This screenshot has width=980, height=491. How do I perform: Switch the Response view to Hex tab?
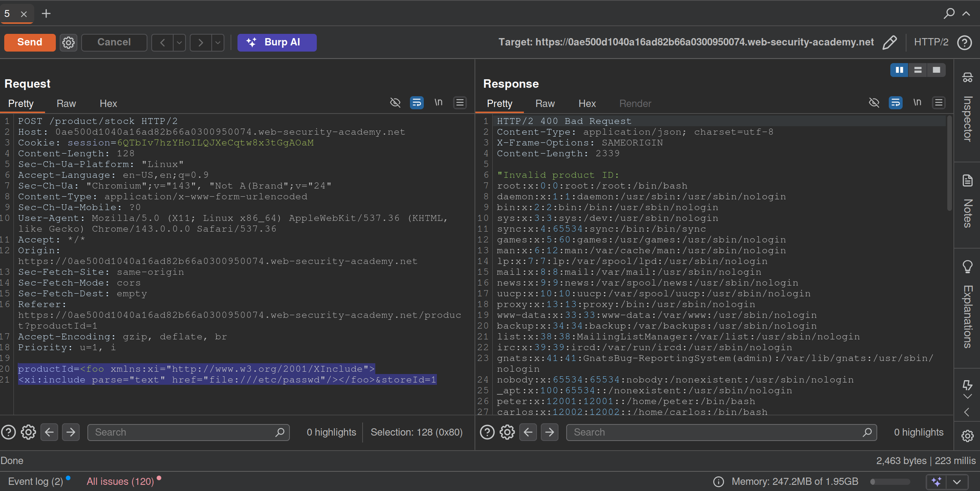coord(587,104)
